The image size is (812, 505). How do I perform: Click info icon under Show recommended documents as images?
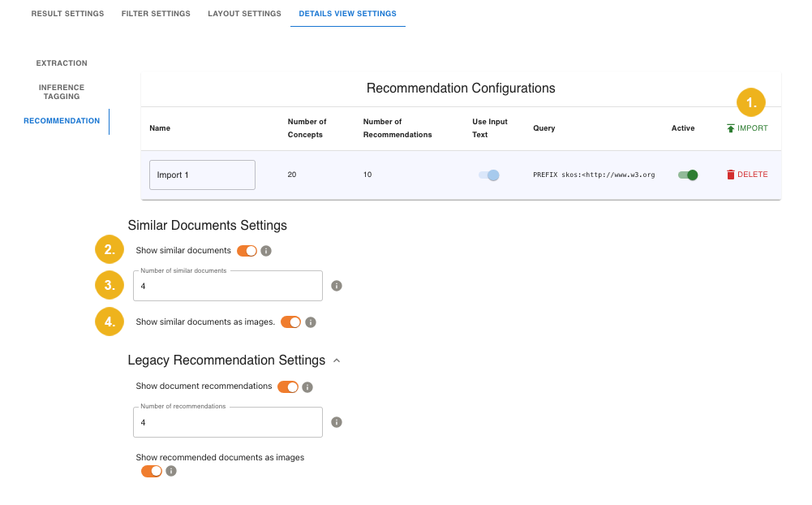click(x=171, y=471)
